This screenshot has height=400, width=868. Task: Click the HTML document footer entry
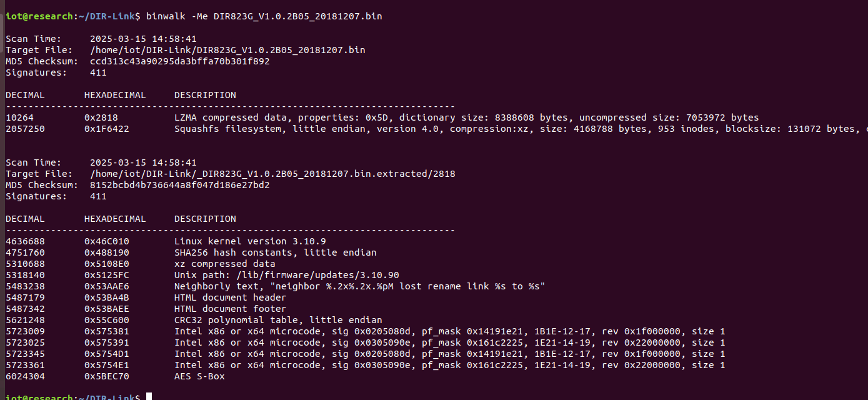click(231, 309)
